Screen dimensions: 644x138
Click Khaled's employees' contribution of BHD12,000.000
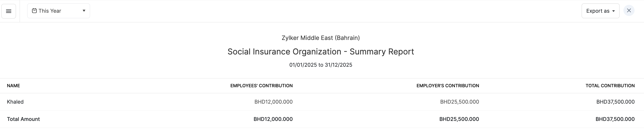pos(273,102)
